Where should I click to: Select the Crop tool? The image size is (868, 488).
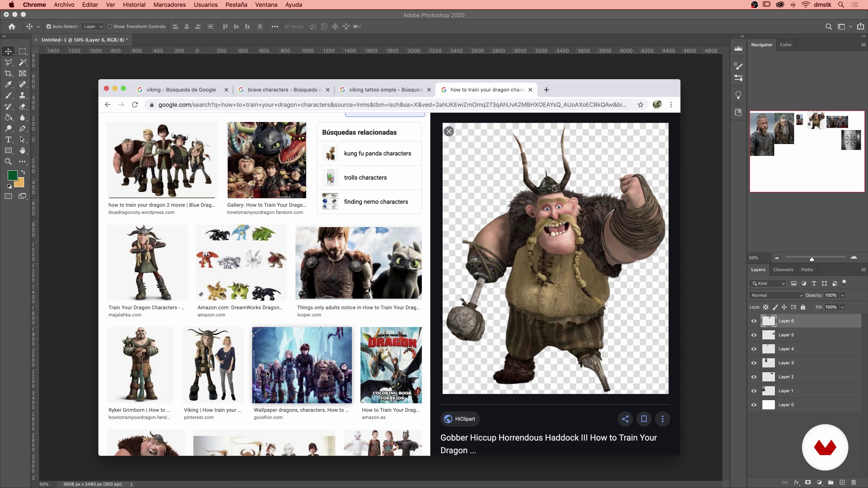[x=8, y=73]
